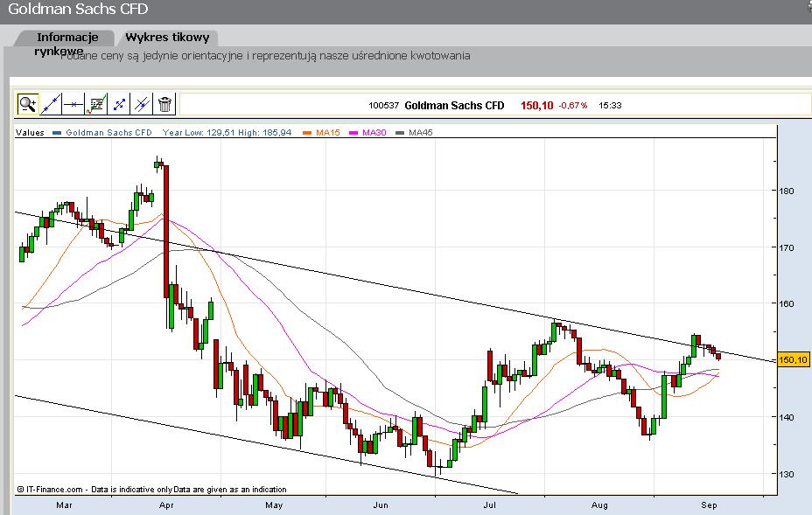
Task: Select the parallel line channel tool
Action: click(x=142, y=104)
